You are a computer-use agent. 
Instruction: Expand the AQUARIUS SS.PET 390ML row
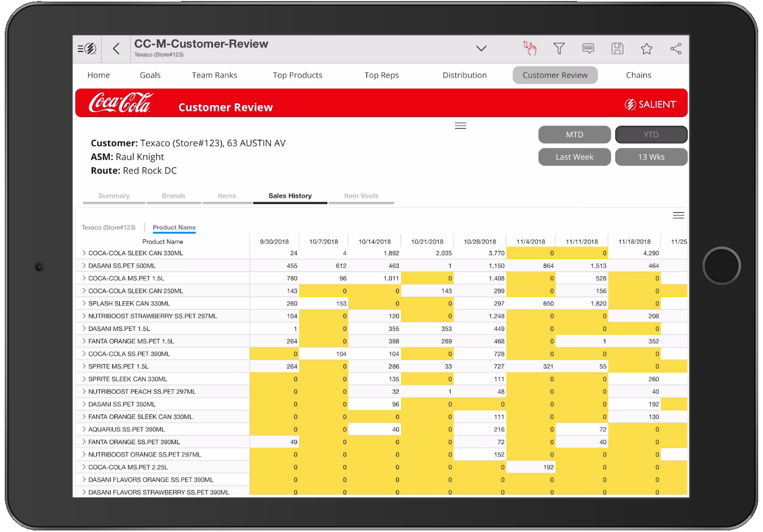pyautogui.click(x=84, y=429)
